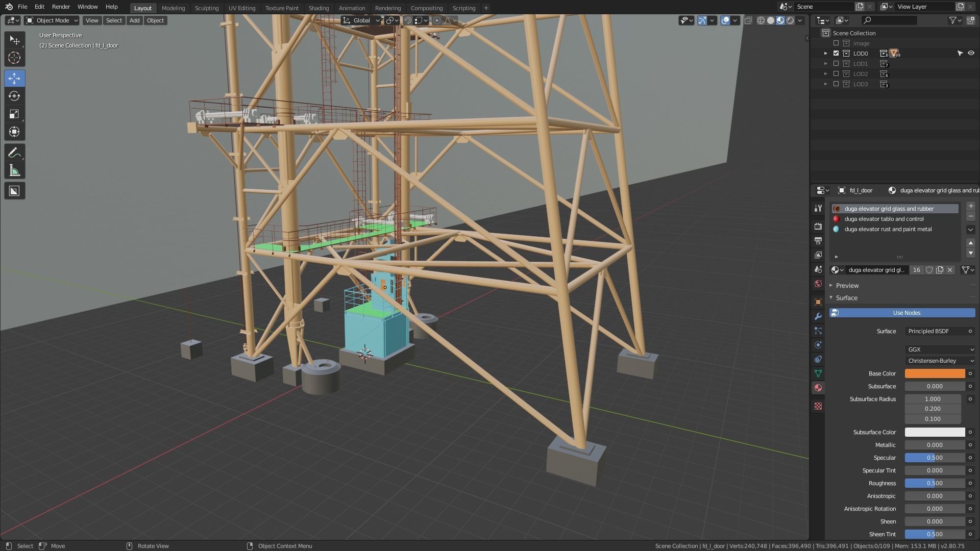980x551 pixels.
Task: Click the orange Base Color swatch
Action: tap(935, 373)
